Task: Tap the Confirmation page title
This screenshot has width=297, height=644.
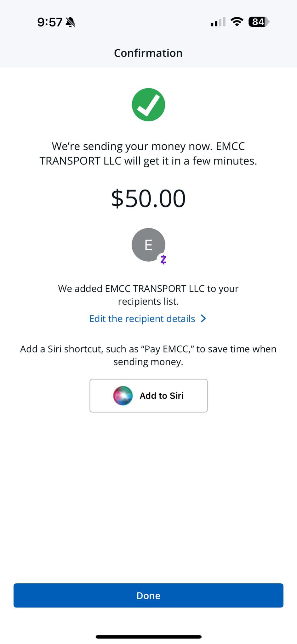Action: [x=148, y=53]
